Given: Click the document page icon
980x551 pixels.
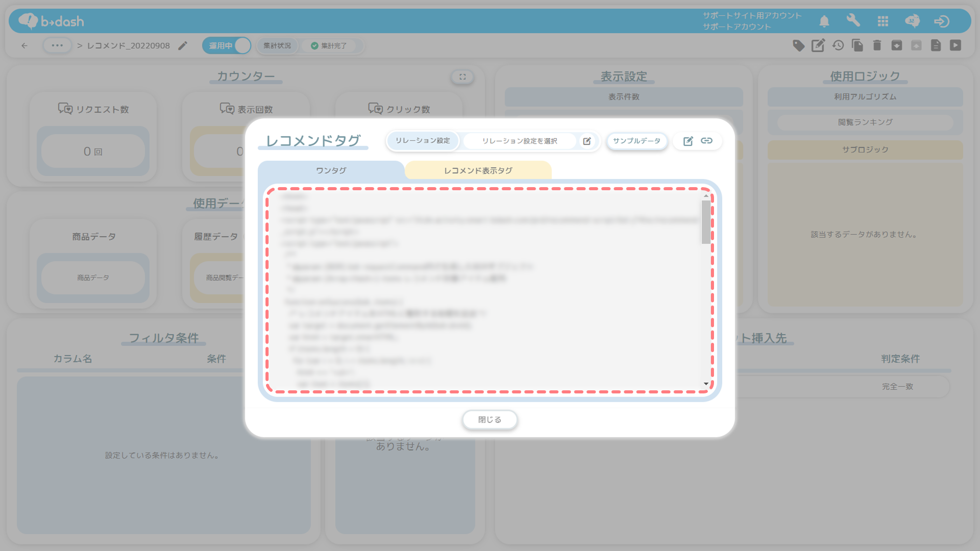Looking at the screenshot, I should (936, 46).
